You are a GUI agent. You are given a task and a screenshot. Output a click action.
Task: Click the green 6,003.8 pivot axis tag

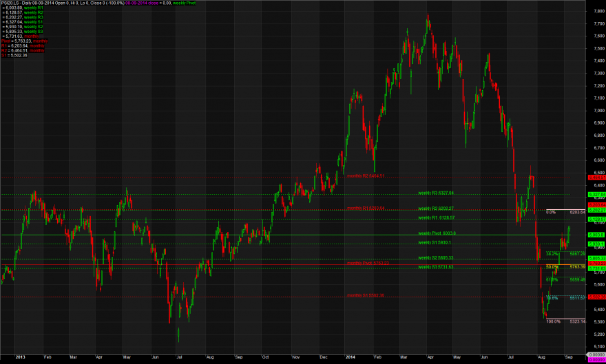pos(596,235)
